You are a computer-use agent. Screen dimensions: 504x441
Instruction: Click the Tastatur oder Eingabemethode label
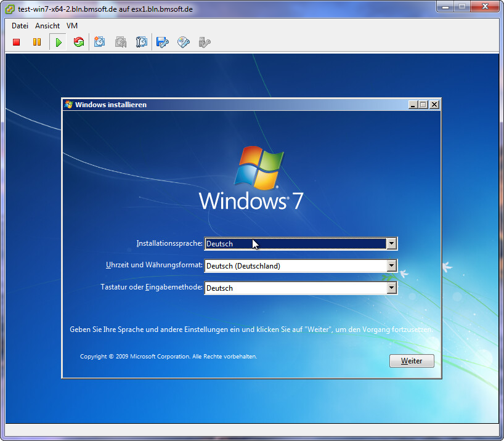pyautogui.click(x=152, y=287)
